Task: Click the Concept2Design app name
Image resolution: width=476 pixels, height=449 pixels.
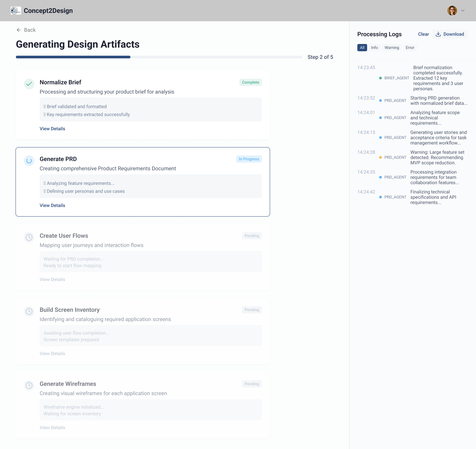Action: [x=48, y=11]
